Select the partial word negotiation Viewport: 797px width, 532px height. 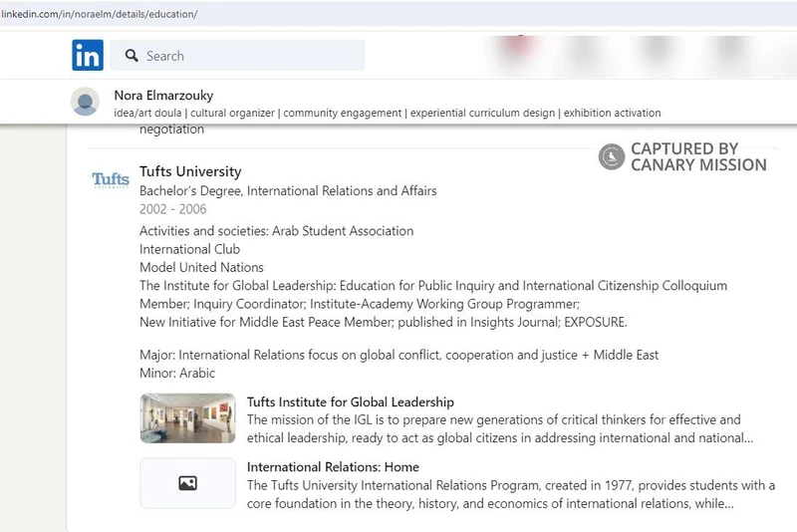(171, 130)
